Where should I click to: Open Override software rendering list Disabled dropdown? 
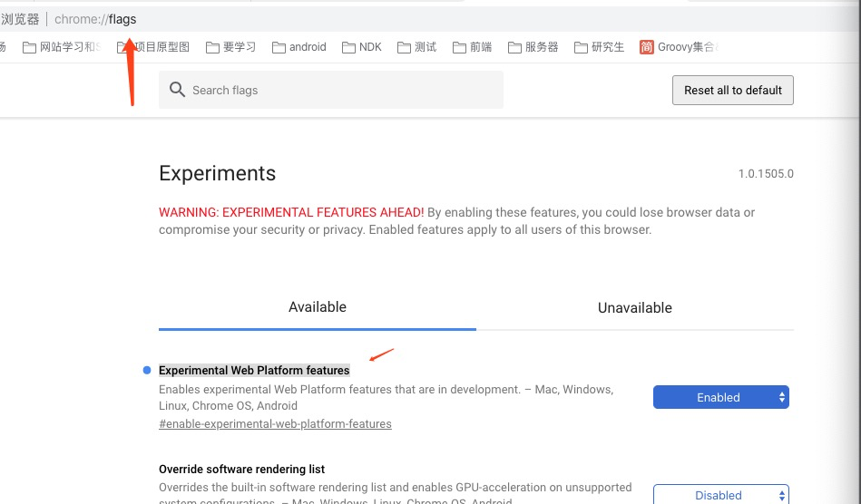(721, 495)
